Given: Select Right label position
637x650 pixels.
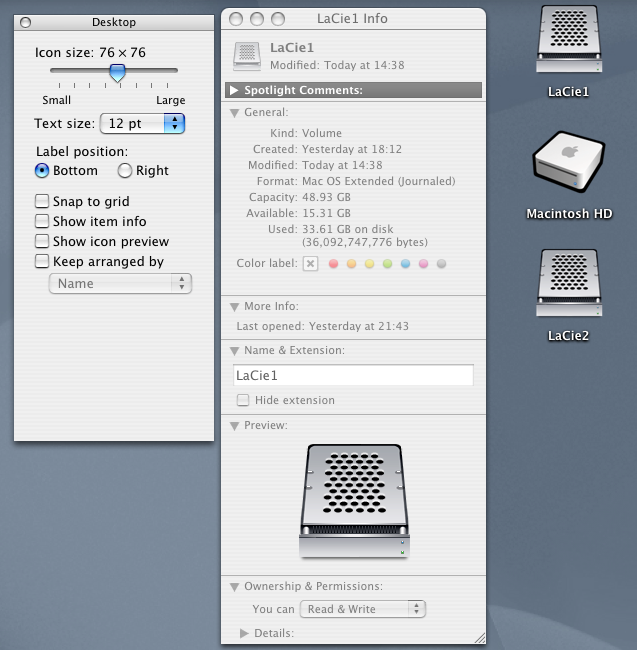Looking at the screenshot, I should tap(124, 170).
